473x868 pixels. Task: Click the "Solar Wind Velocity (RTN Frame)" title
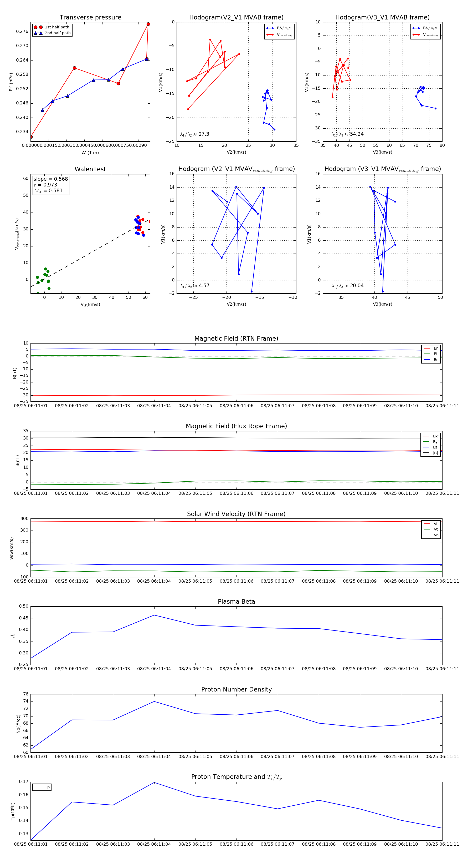tap(236, 514)
